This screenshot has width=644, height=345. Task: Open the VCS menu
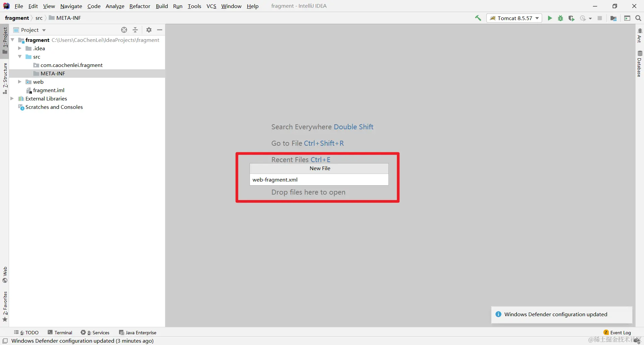(211, 6)
